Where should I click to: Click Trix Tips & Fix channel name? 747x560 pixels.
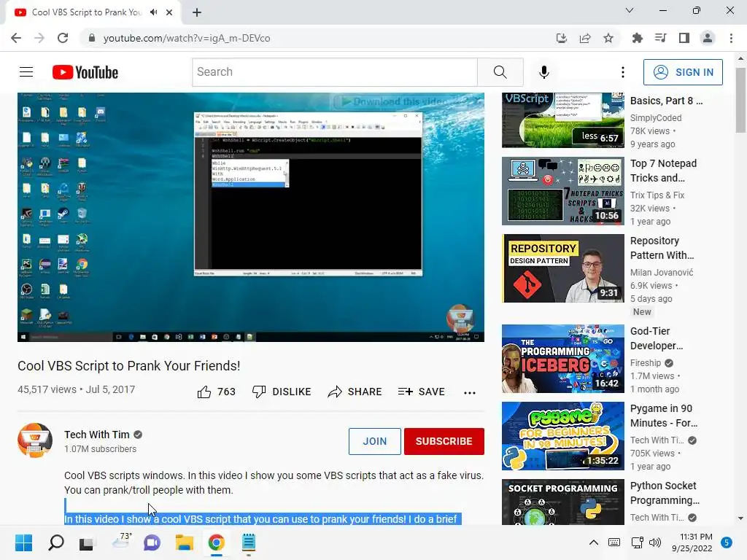pyautogui.click(x=657, y=195)
